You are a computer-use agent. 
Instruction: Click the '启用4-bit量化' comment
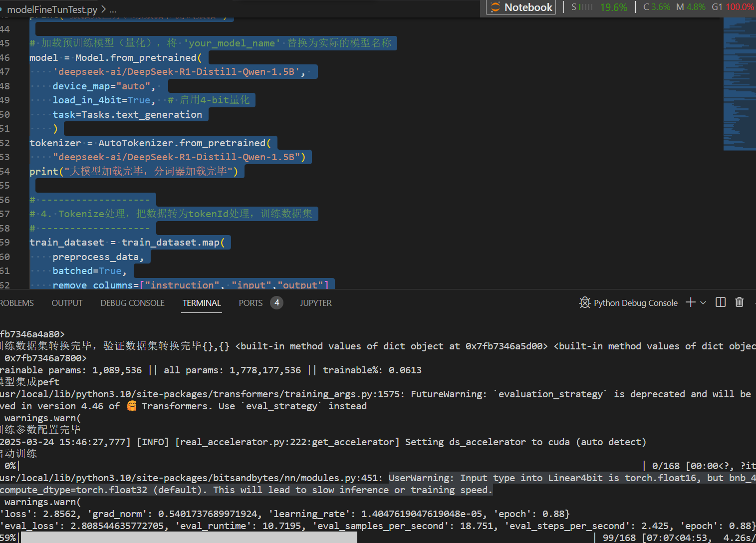[209, 100]
